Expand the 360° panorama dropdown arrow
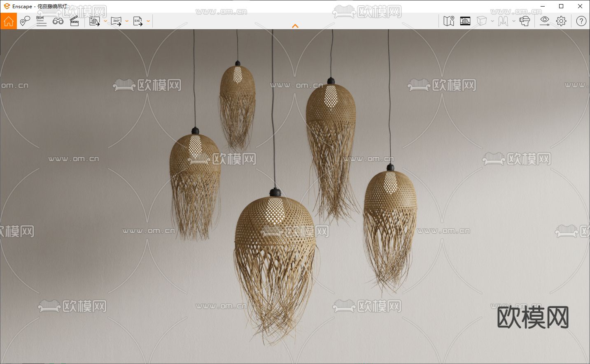Screen dimensions: 590x364 tap(127, 21)
